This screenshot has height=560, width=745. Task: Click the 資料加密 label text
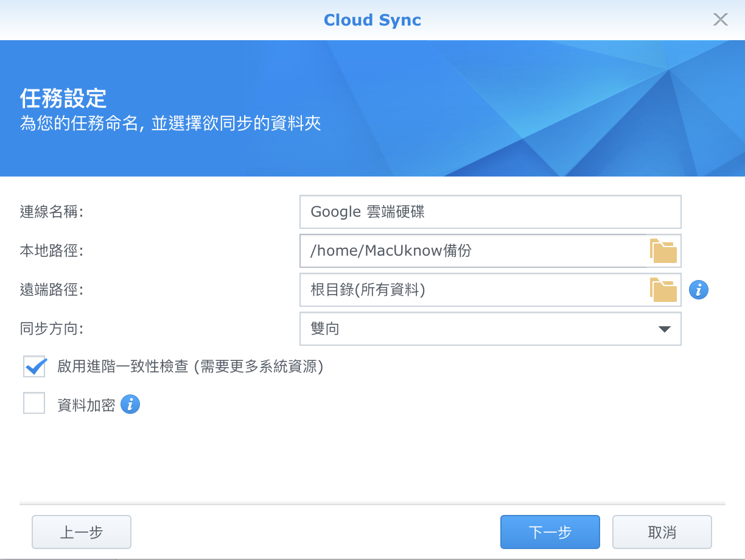(x=86, y=405)
